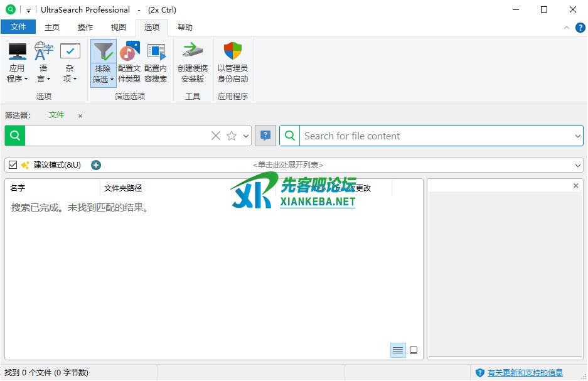Screen dimensions: 588x381
Task: Open 配置内容搜索 content search configuration
Action: pyautogui.click(x=156, y=63)
